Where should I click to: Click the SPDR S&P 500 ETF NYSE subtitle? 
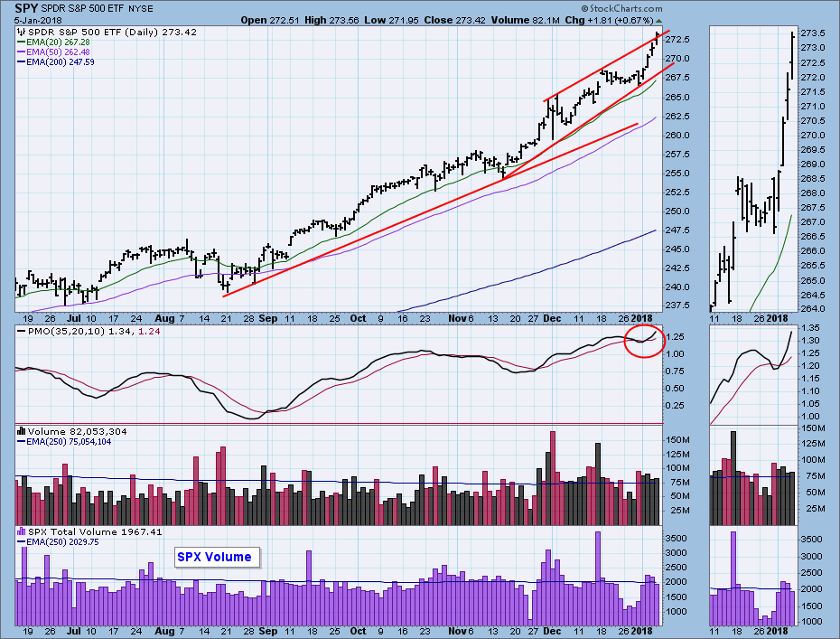coord(97,8)
